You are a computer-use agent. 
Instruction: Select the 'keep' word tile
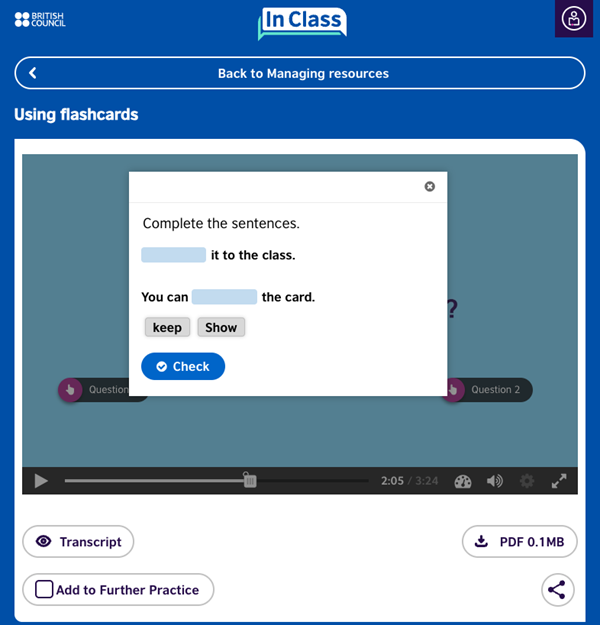click(167, 327)
